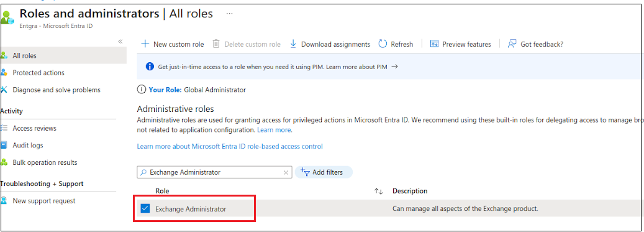The width and height of the screenshot is (644, 232).
Task: Click the Description column header
Action: click(x=410, y=191)
